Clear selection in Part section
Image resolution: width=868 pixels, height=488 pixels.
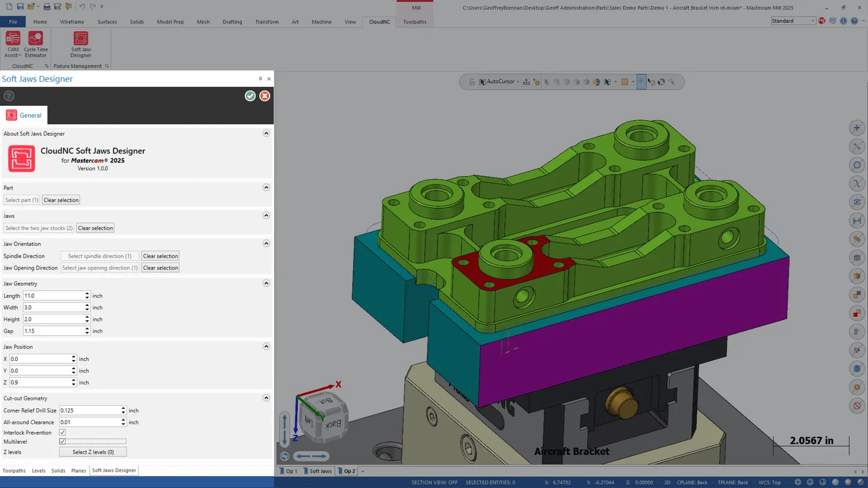click(61, 200)
